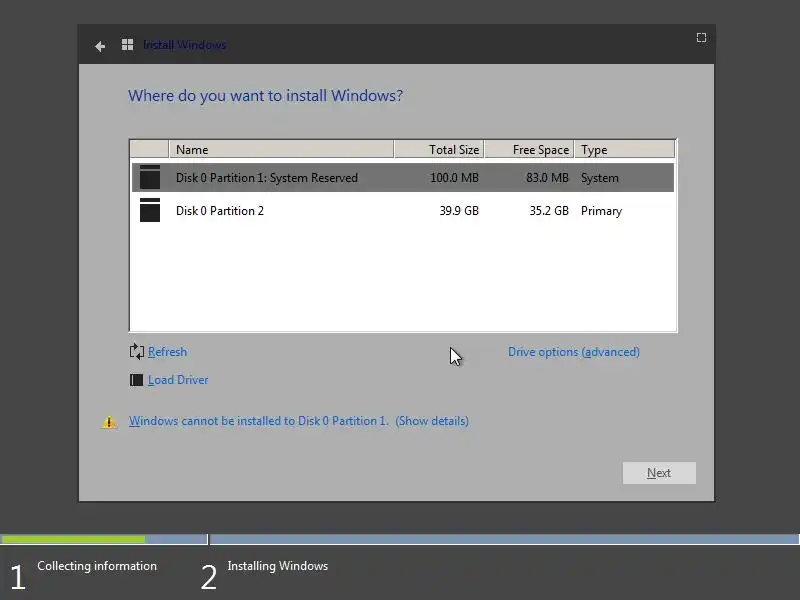Click the Collecting information step label
Screen dimensions: 800x600
pos(97,566)
